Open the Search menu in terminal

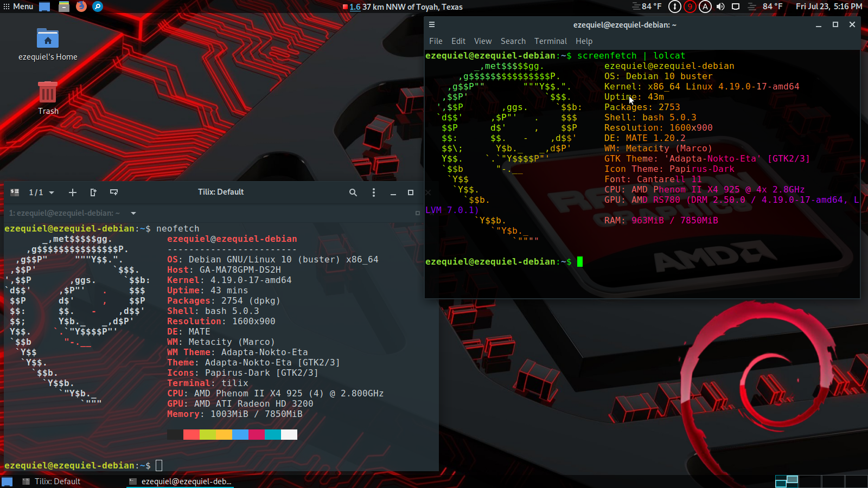click(513, 41)
